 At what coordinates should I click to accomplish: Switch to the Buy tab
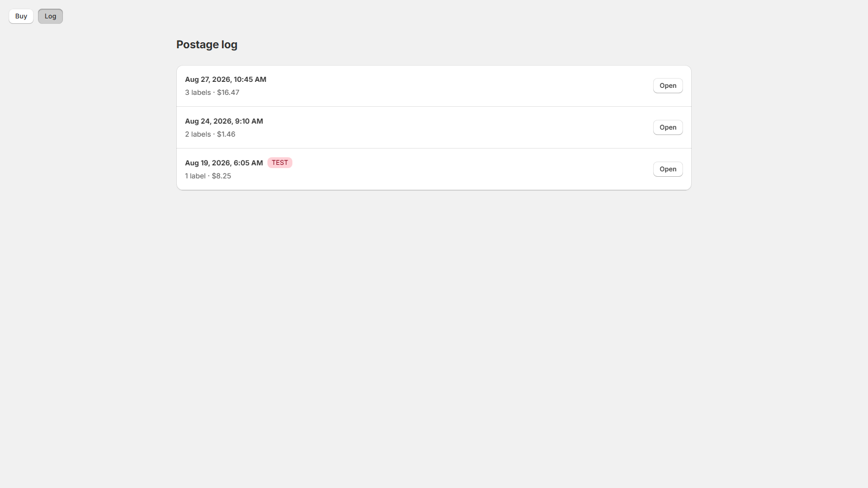pyautogui.click(x=21, y=16)
